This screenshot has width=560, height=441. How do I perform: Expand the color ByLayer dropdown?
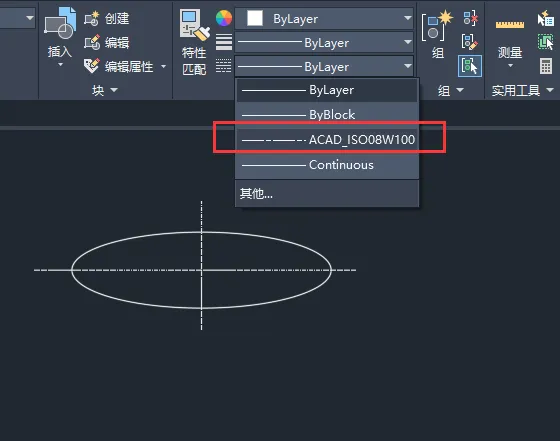click(x=324, y=19)
